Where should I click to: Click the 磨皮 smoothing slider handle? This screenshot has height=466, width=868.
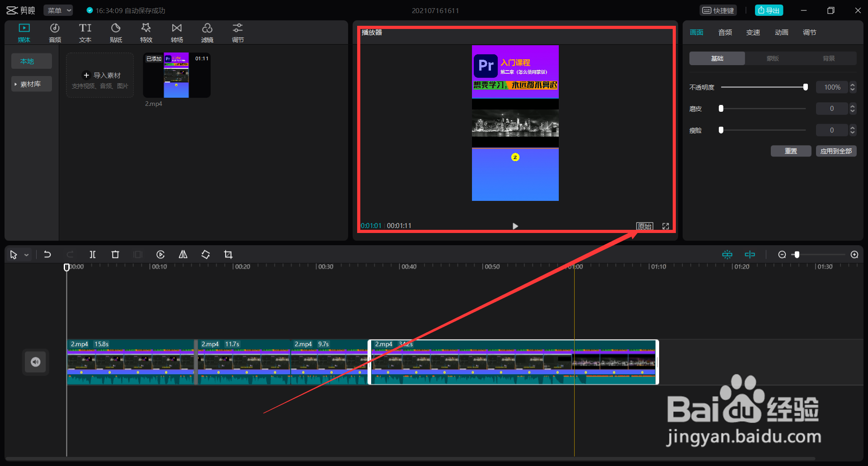pyautogui.click(x=721, y=109)
